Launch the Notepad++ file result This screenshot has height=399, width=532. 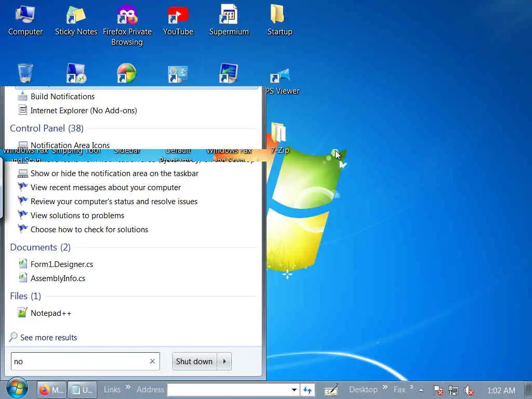click(x=51, y=313)
